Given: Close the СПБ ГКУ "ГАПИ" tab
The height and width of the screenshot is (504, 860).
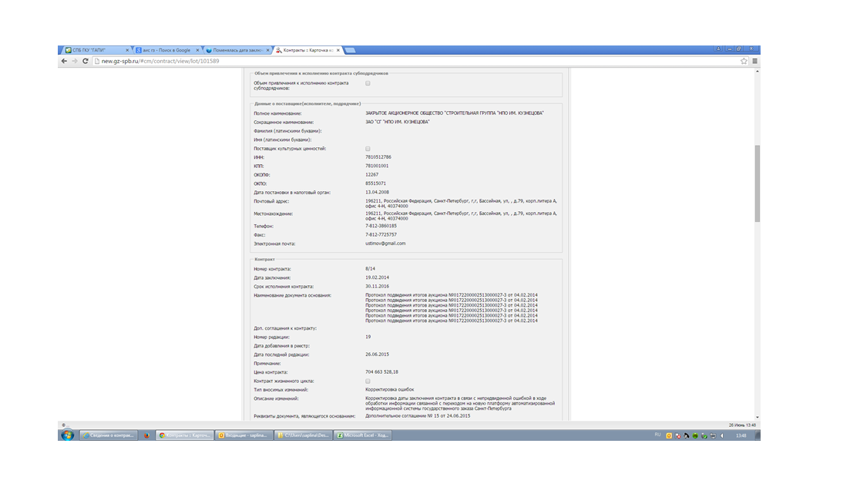Looking at the screenshot, I should (x=127, y=50).
